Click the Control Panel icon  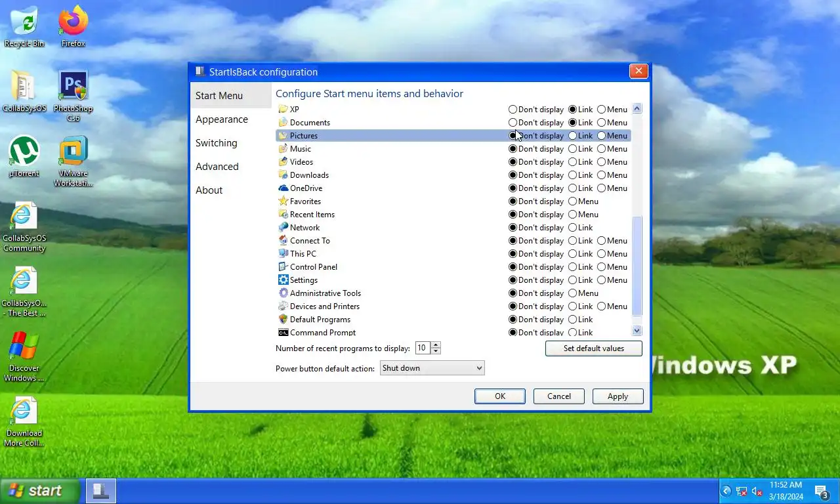(283, 267)
